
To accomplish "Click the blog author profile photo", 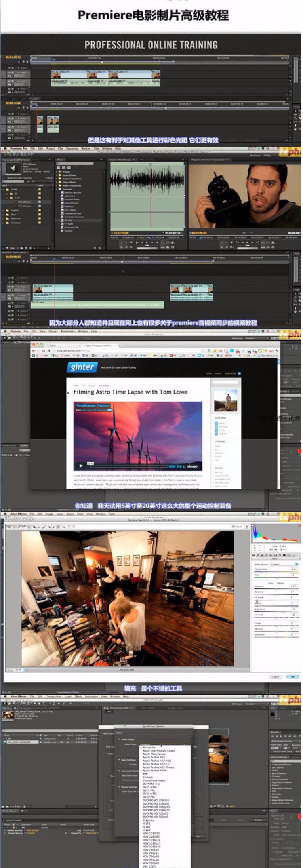I will (225, 400).
